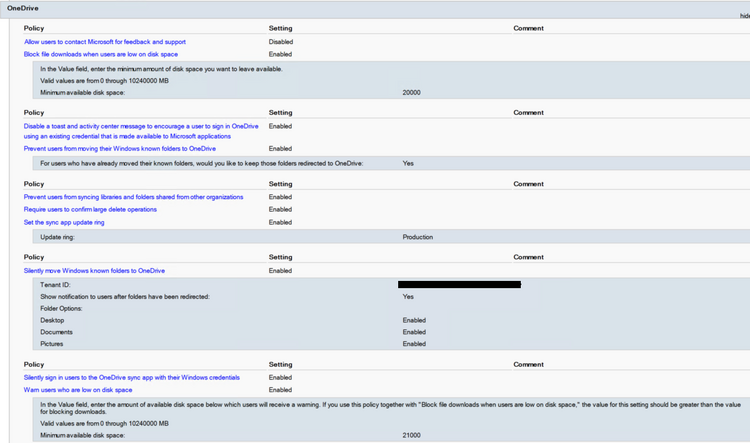Open 'Allow users to contact Microsoft for feedback' policy

tap(105, 42)
